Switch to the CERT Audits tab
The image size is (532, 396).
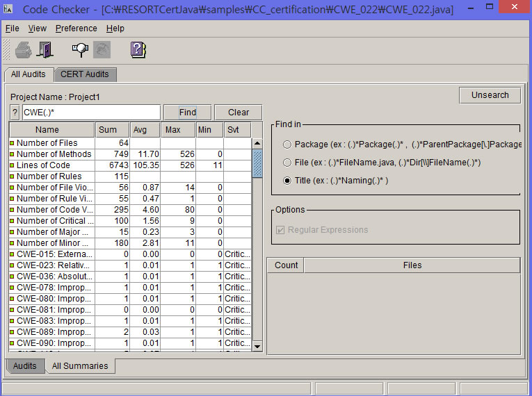(85, 74)
